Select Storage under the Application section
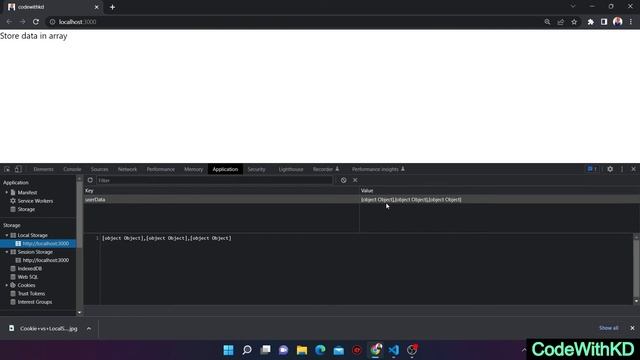Image resolution: width=640 pixels, height=360 pixels. (26, 209)
